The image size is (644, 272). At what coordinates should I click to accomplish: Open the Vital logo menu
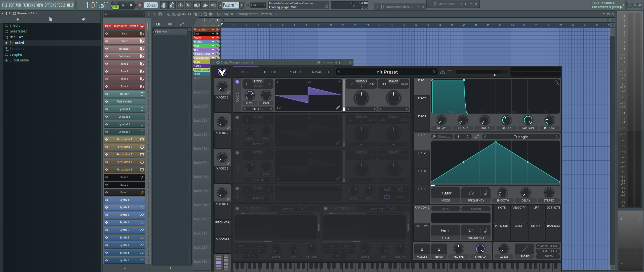222,72
